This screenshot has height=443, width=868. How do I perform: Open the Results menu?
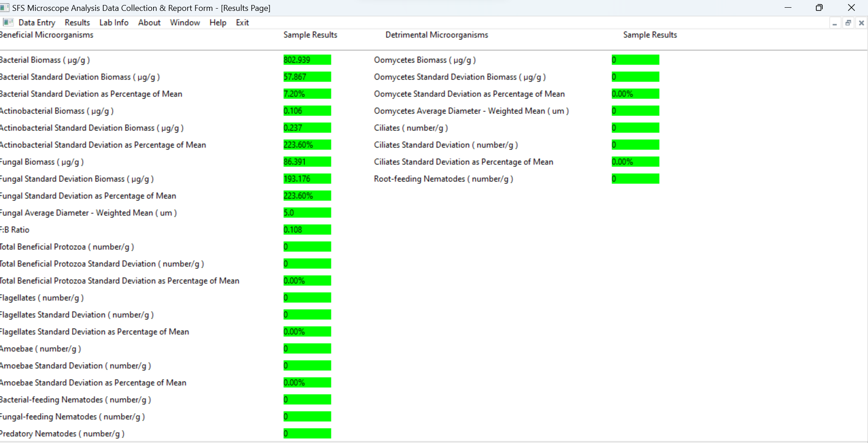[77, 23]
